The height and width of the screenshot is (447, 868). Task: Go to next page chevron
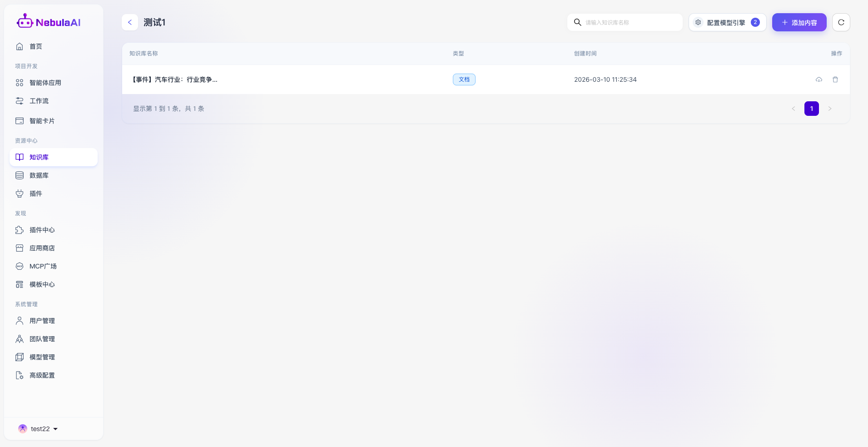point(829,109)
